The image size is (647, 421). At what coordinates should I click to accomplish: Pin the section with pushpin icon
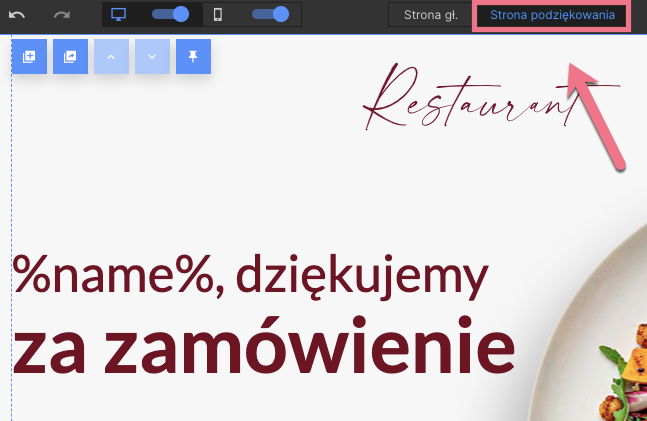(x=194, y=57)
